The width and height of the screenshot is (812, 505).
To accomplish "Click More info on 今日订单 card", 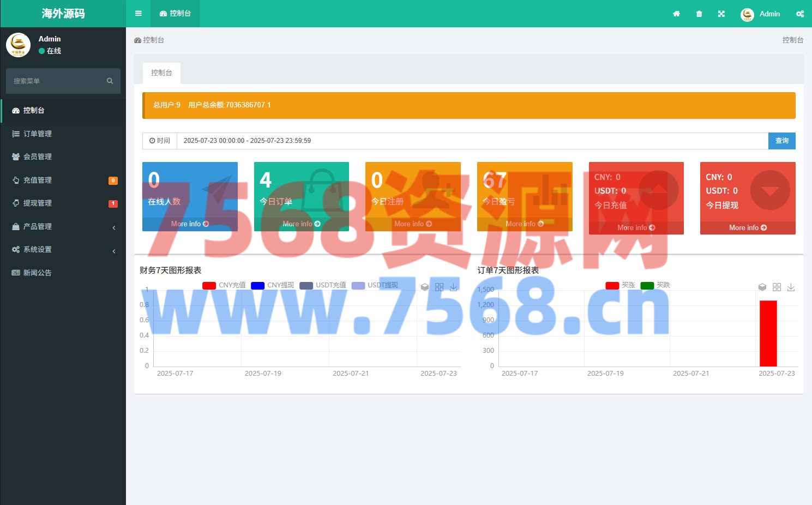I will tap(301, 224).
